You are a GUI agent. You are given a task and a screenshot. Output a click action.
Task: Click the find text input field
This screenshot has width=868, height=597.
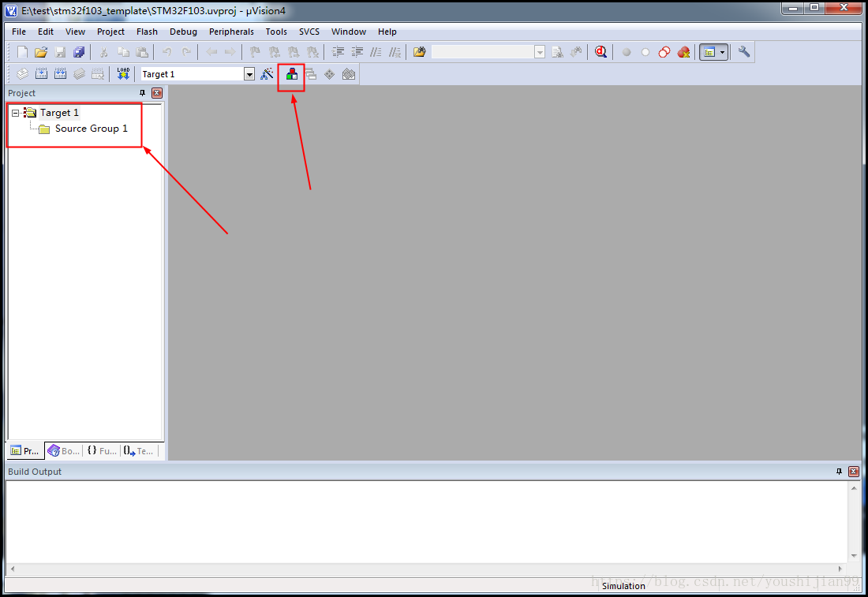coord(483,52)
